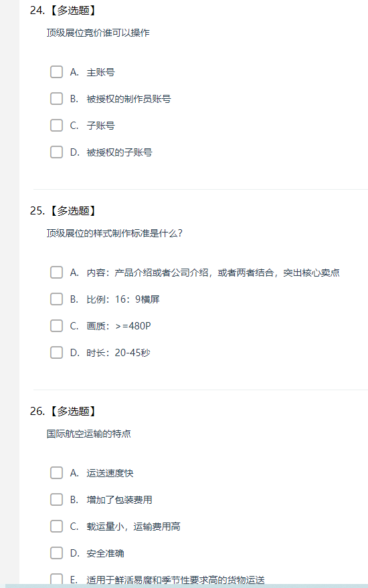
Task: Click the 比例：16：9横屏 answer text
Action: pos(123,299)
